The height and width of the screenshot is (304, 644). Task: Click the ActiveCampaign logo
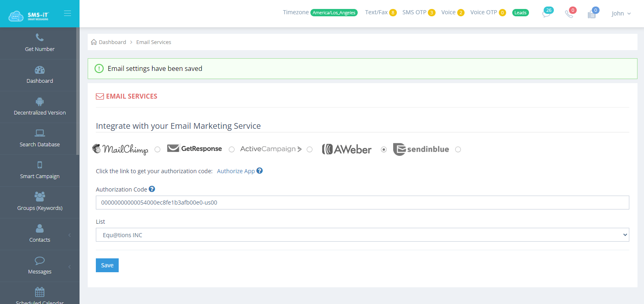pos(271,149)
